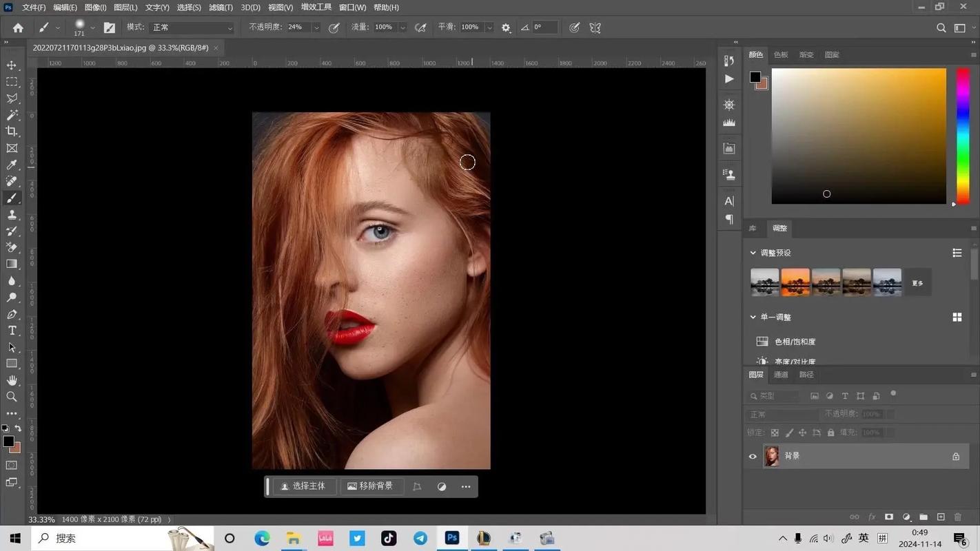This screenshot has height=551, width=980.
Task: Select the Horizontal Type tool
Action: (11, 330)
